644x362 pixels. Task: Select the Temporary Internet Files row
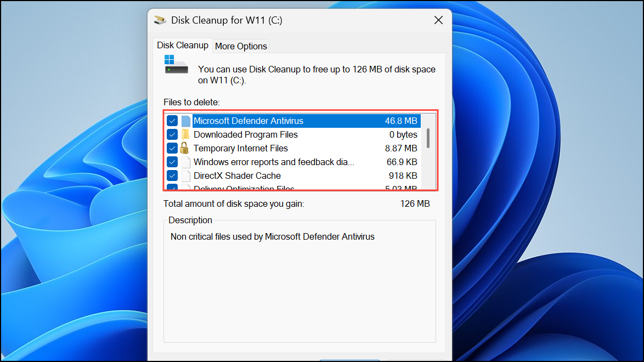click(293, 148)
